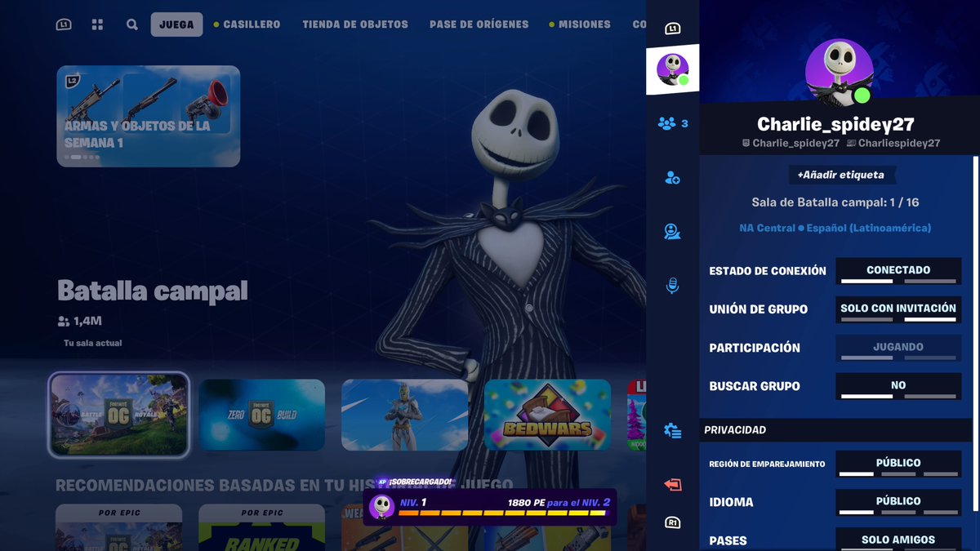Viewport: 980px width, 551px height.
Task: Open the search magnifier icon
Action: (132, 24)
